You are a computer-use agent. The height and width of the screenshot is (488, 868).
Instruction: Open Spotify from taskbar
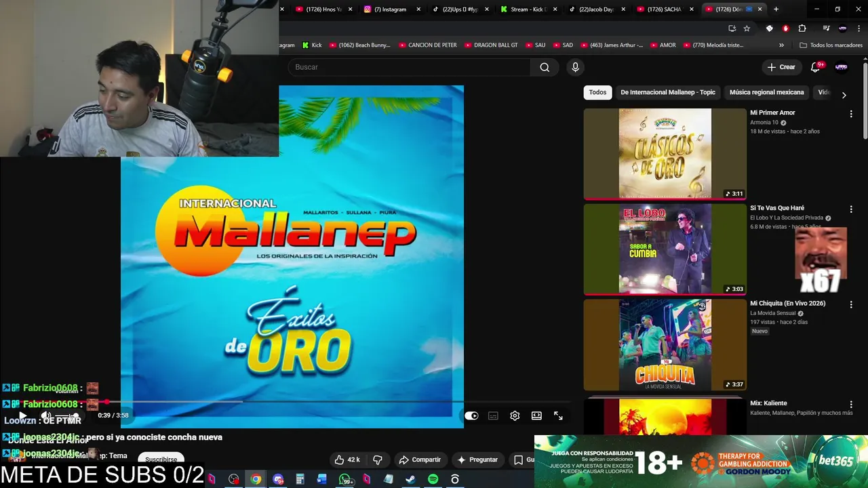pos(433,479)
